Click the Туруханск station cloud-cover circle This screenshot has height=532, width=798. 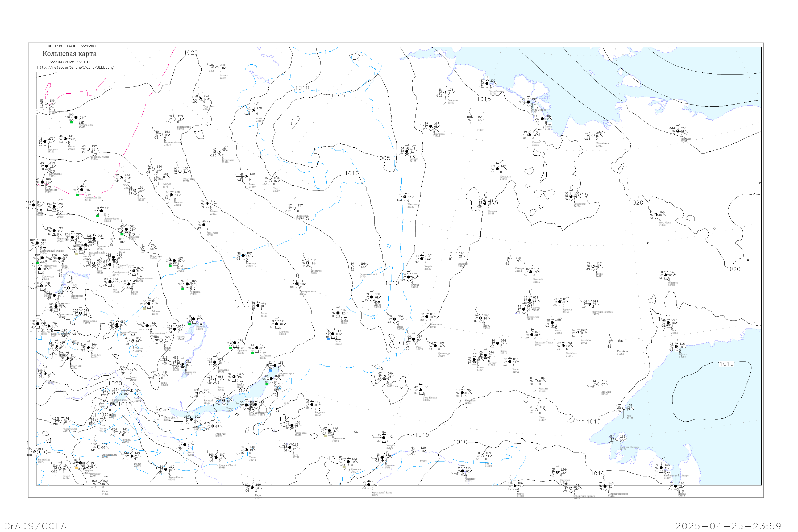pos(201,99)
